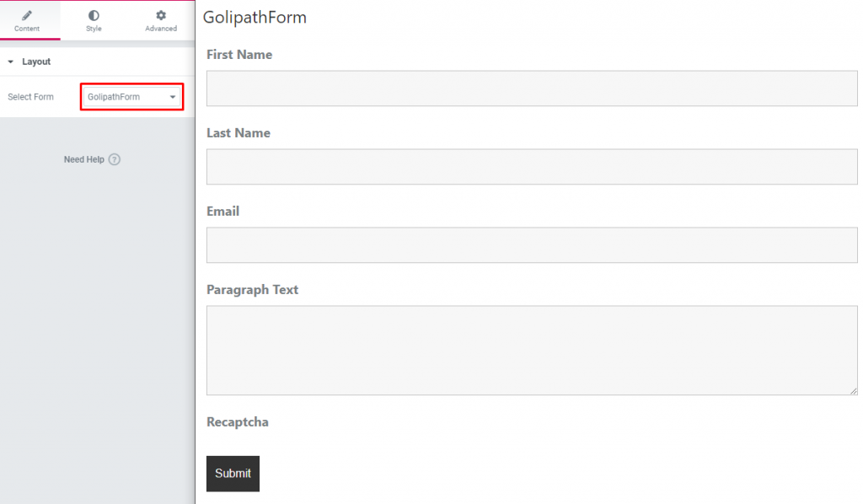Viewport: 863px width, 504px height.
Task: Grab the Paragraph Text resize handle
Action: point(853,391)
